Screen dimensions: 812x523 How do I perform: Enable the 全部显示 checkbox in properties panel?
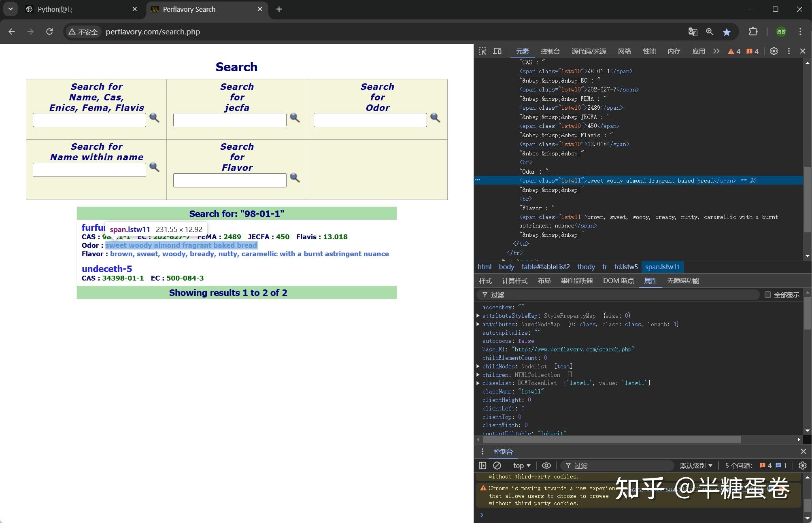(x=767, y=294)
